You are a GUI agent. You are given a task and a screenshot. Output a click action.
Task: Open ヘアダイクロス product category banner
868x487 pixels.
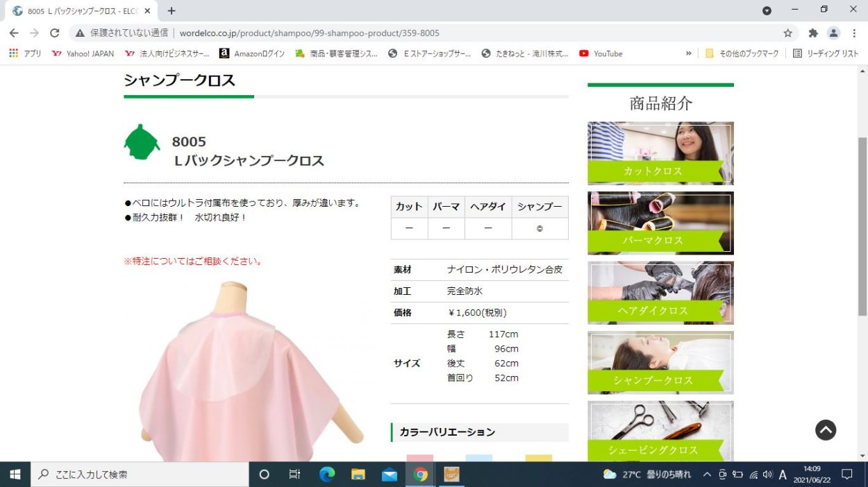[660, 293]
